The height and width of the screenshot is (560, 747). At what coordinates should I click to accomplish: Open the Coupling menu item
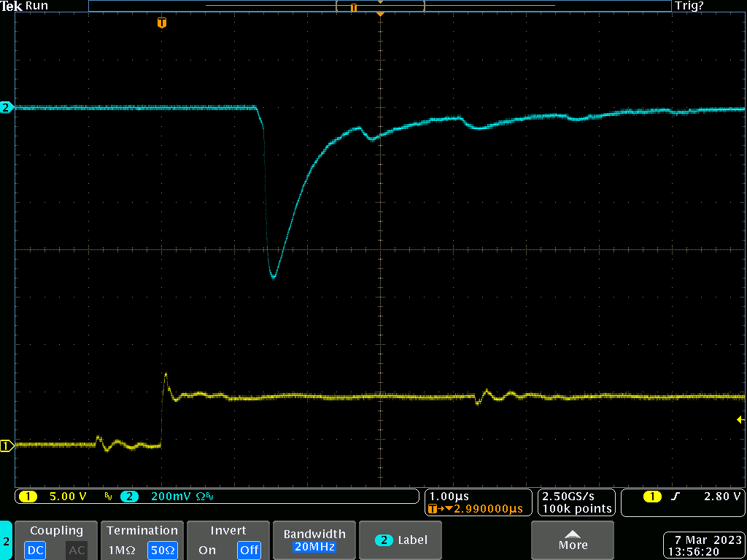[x=56, y=531]
